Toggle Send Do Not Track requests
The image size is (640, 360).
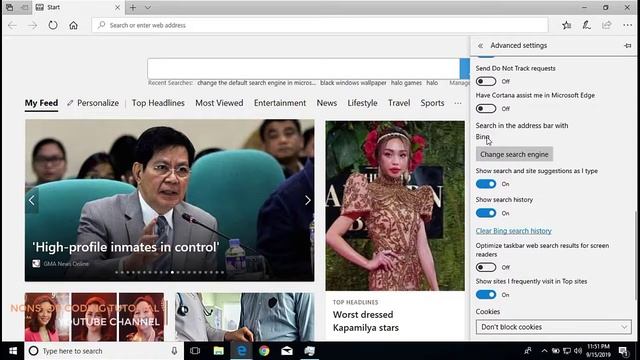pos(486,81)
